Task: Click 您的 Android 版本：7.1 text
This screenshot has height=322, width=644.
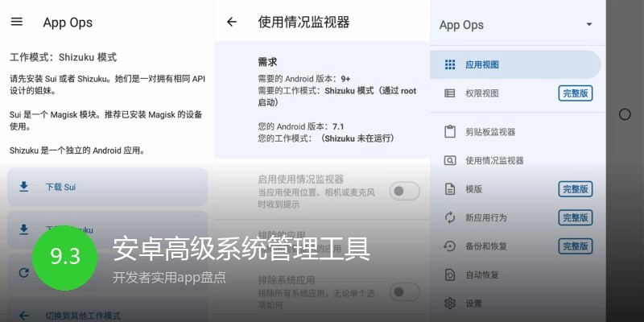Action: [300, 126]
